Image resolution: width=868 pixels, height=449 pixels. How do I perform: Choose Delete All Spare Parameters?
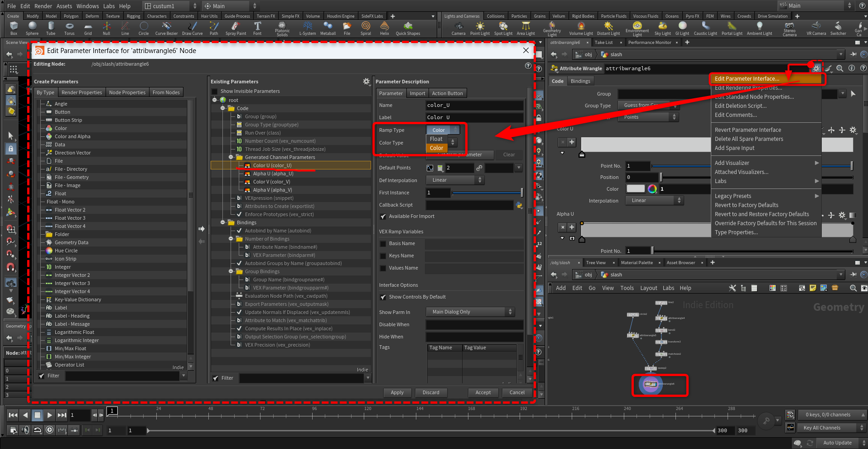(x=749, y=139)
